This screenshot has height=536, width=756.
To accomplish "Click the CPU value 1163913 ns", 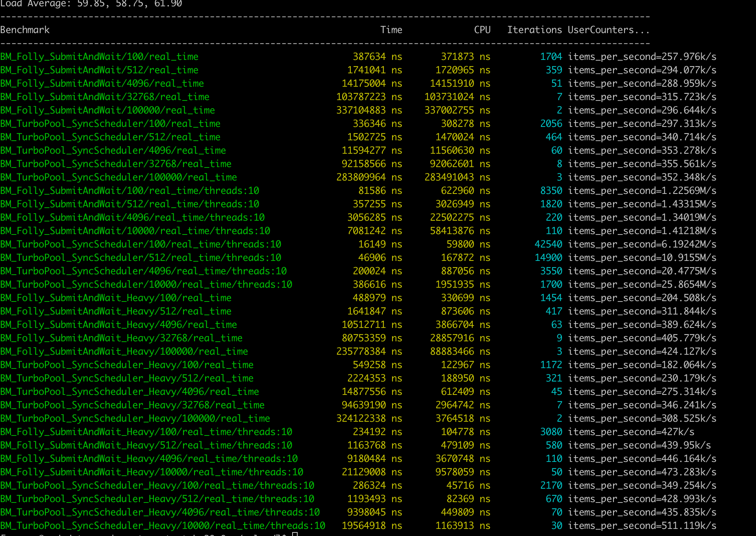I will tap(463, 526).
